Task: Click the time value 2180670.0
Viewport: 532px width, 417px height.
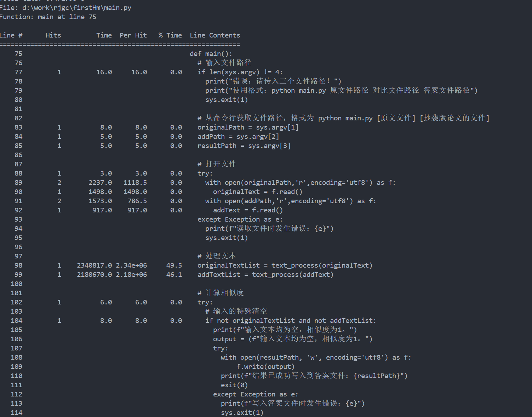Action: point(95,275)
